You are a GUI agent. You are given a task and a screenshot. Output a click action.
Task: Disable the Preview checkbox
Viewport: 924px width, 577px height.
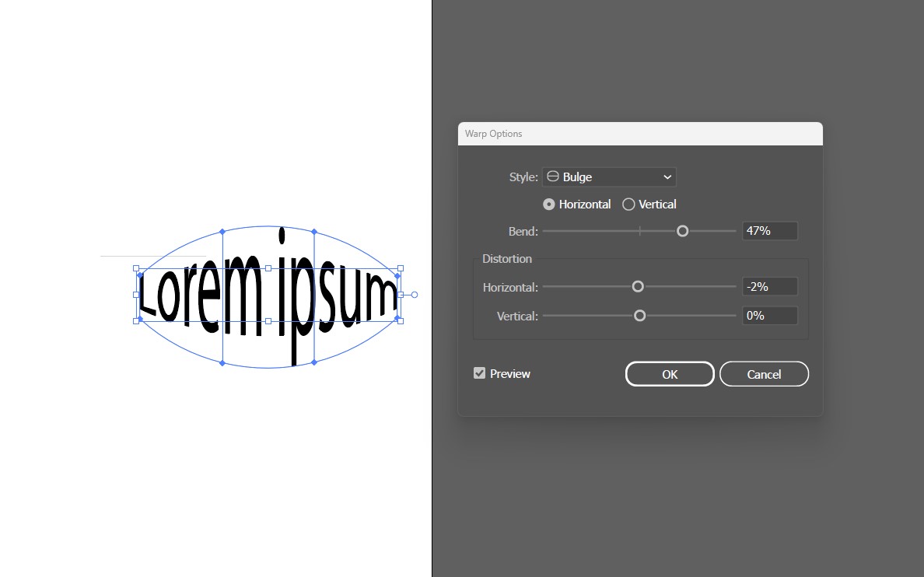(479, 372)
